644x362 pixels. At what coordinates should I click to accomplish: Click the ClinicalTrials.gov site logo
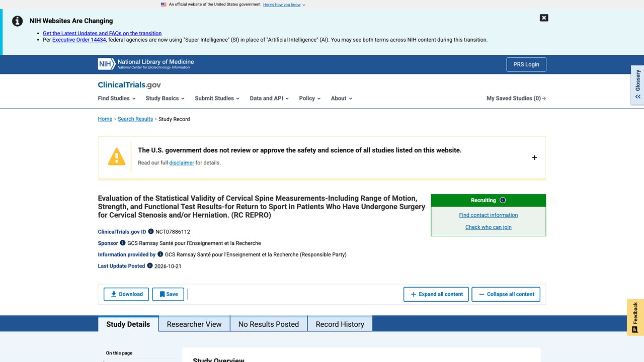(129, 85)
